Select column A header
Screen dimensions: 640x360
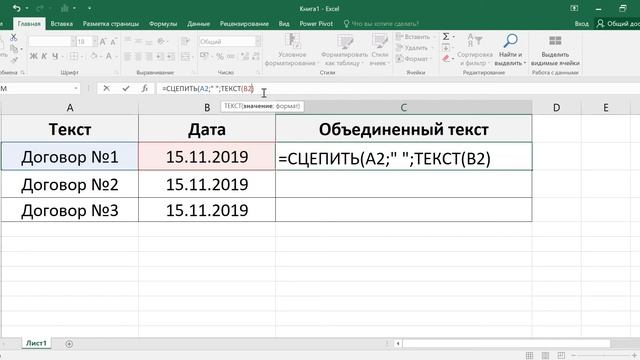(70, 107)
